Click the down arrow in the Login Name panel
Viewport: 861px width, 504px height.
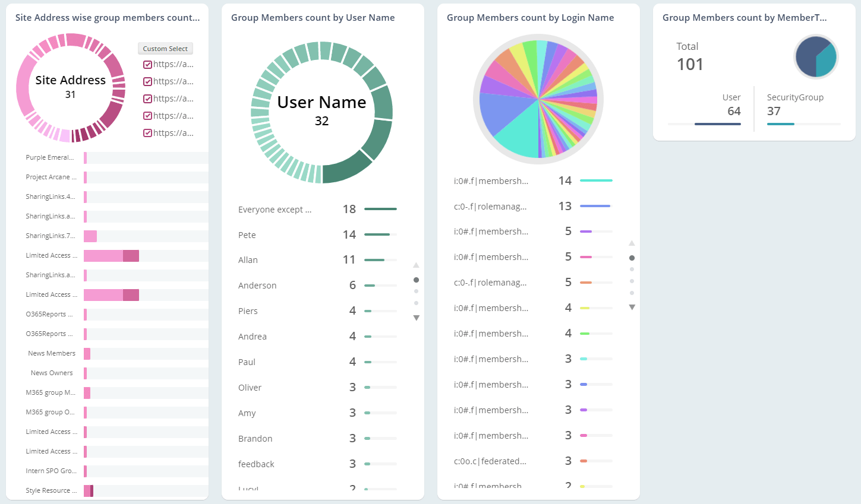[632, 308]
